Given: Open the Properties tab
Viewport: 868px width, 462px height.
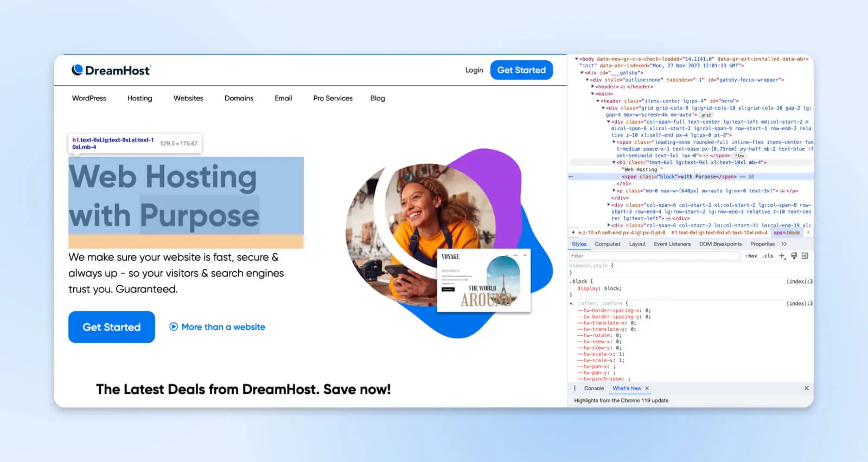Looking at the screenshot, I should pyautogui.click(x=762, y=244).
